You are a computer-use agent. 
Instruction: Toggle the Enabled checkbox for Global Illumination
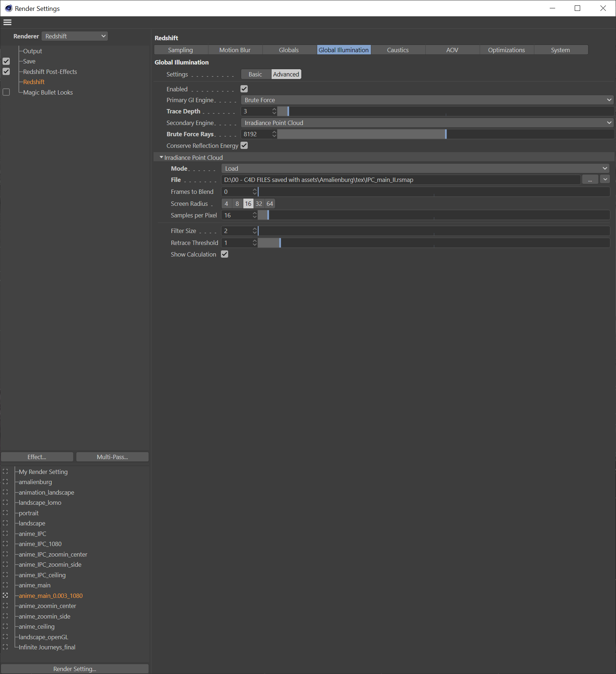tap(244, 89)
